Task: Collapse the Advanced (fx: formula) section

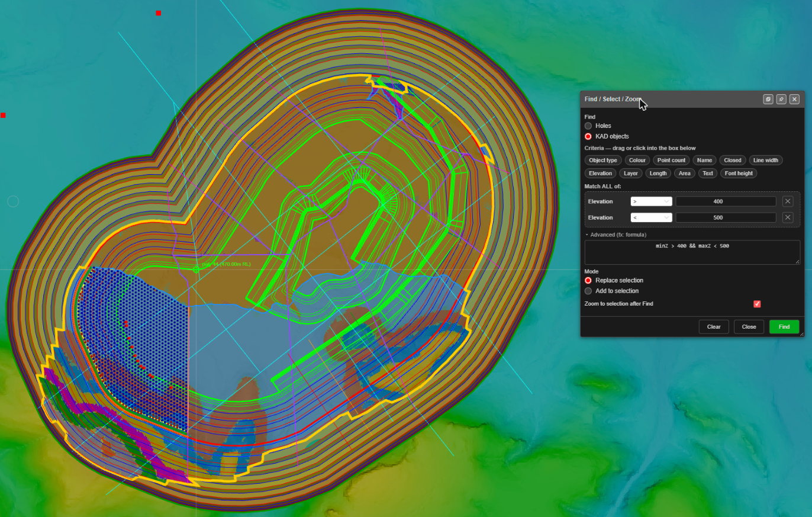Action: tap(616, 235)
